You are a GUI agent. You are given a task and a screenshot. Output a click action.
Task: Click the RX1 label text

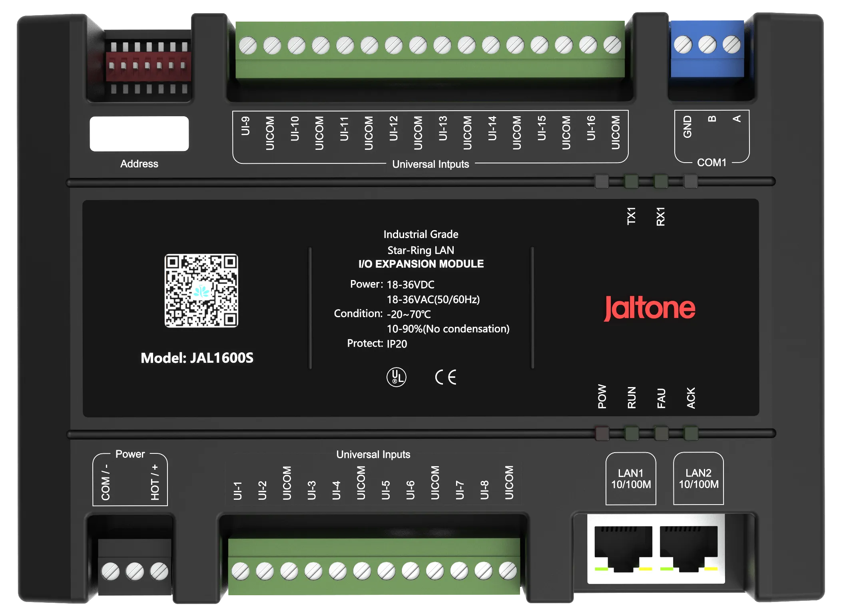pos(661,216)
